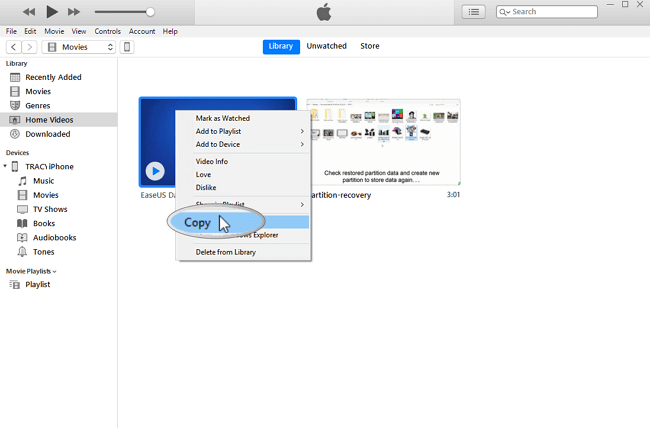This screenshot has height=428, width=650.
Task: Click the back navigation arrow
Action: point(14,47)
